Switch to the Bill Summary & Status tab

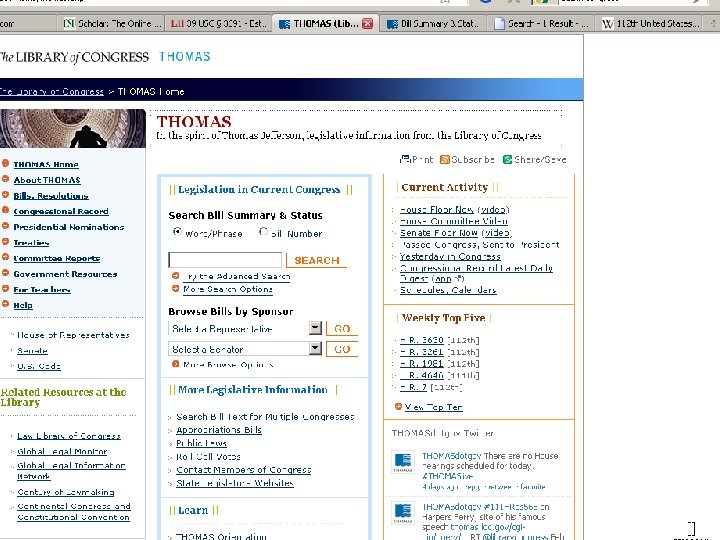pos(433,23)
